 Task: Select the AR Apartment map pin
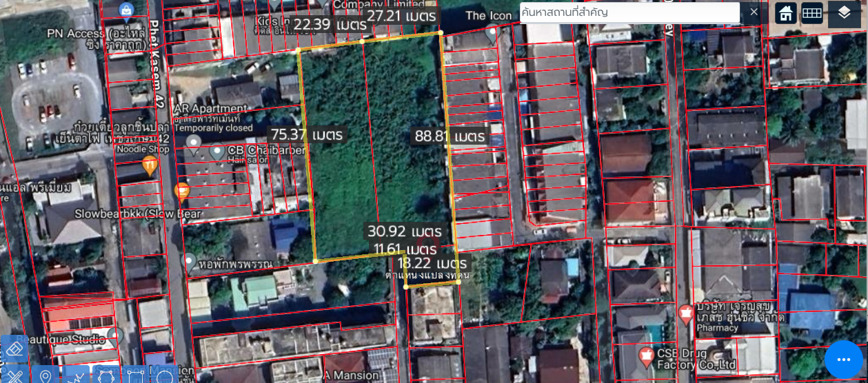click(x=194, y=144)
